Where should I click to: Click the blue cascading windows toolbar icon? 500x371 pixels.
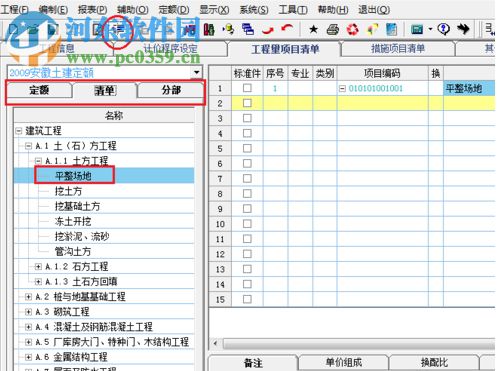click(x=248, y=30)
